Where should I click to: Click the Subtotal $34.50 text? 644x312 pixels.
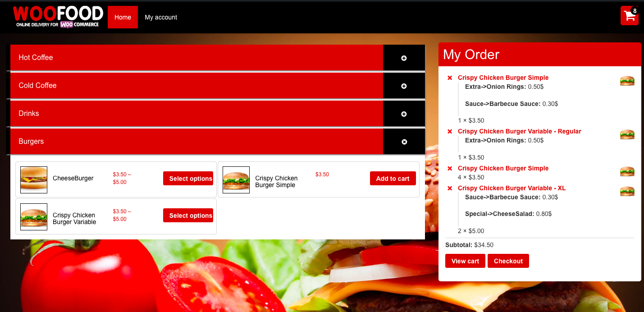click(x=469, y=245)
